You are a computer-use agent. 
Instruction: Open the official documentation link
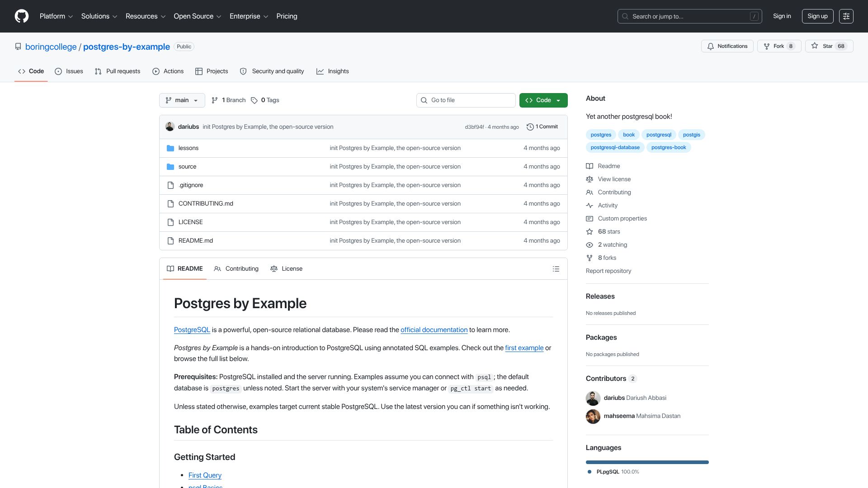(434, 330)
